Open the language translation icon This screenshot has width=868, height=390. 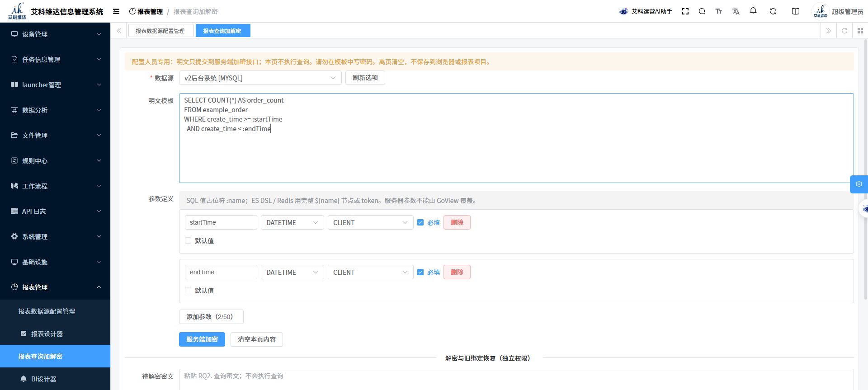click(736, 11)
